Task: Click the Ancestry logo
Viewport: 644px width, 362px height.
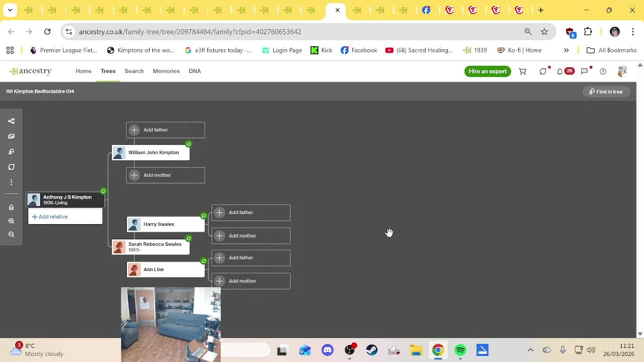Action: (x=30, y=71)
